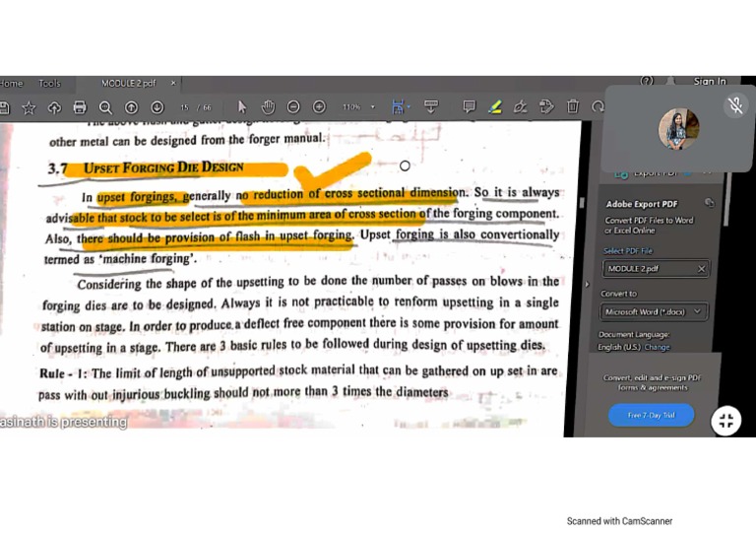Exit full screen with the collapse icon
Viewport: 756px width, 535px height.
[x=725, y=421]
